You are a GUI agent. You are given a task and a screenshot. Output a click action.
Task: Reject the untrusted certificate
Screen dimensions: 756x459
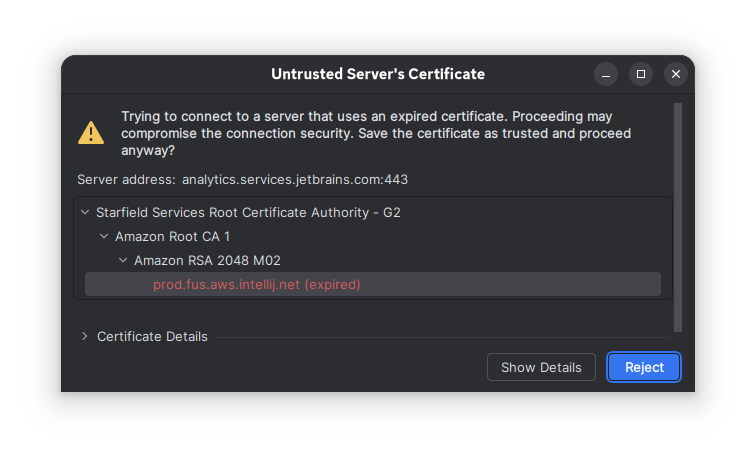coord(644,367)
